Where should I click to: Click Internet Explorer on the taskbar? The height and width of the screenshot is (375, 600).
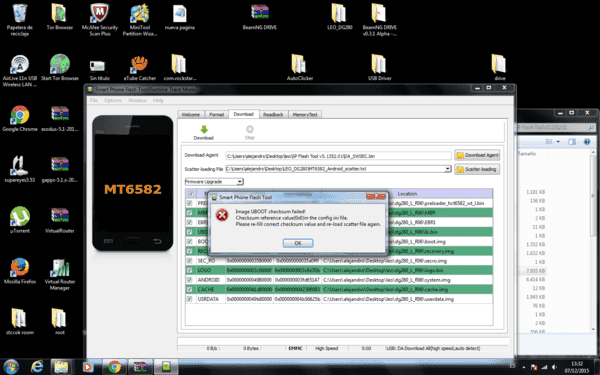coord(37,367)
